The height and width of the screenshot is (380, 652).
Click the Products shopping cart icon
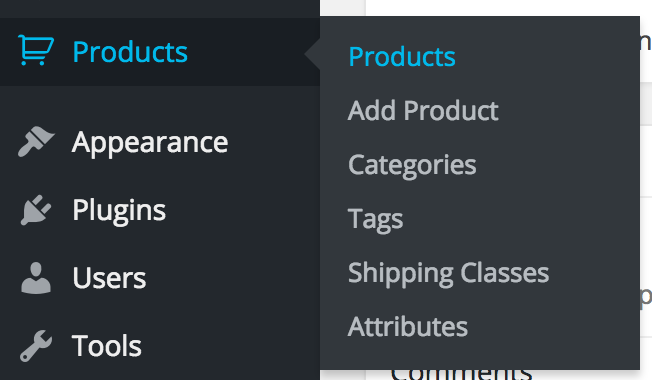coord(36,50)
